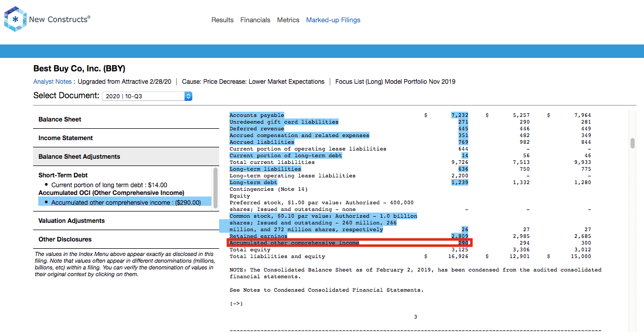
Task: Click highlighted Current portion of long-term debt
Action: tap(286, 156)
